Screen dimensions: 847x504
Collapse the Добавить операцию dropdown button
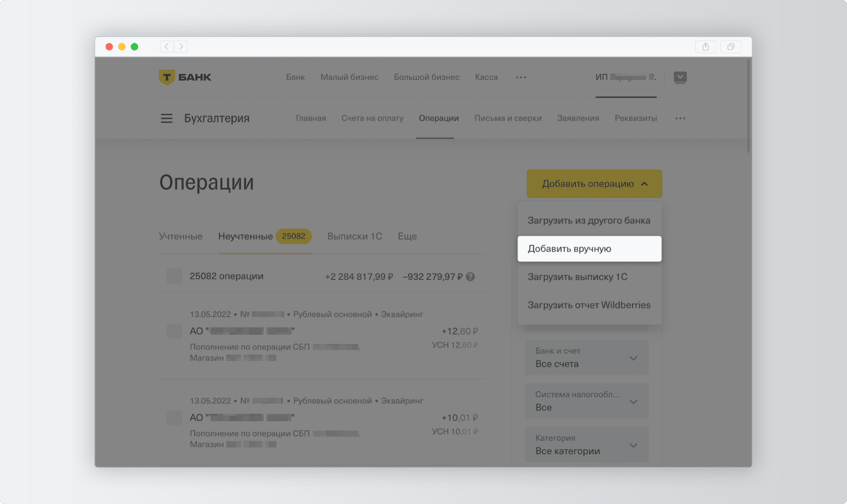pyautogui.click(x=595, y=184)
